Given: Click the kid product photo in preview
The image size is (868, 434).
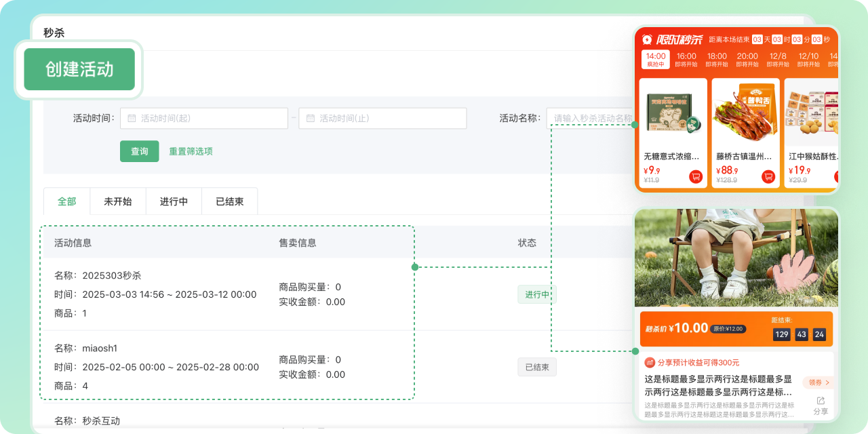Looking at the screenshot, I should (x=736, y=258).
